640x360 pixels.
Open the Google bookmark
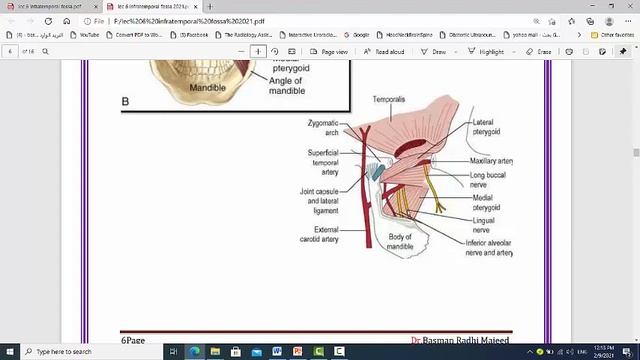(357, 35)
